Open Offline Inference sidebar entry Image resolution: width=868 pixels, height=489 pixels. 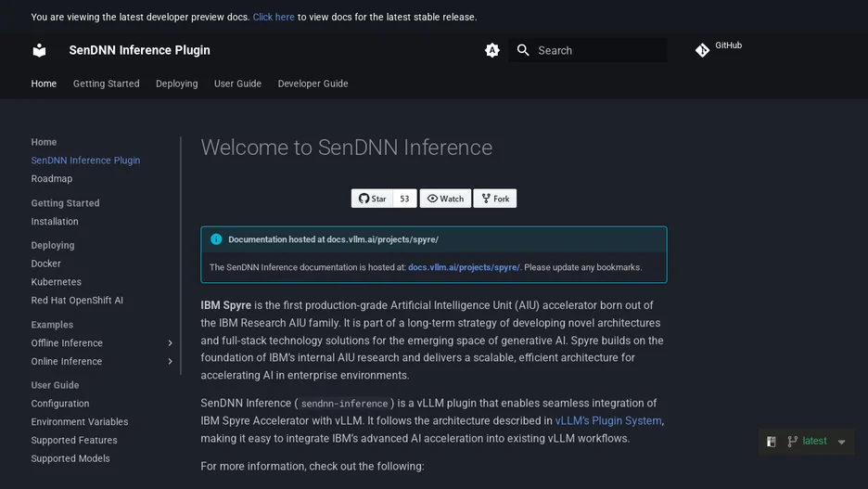tap(67, 342)
